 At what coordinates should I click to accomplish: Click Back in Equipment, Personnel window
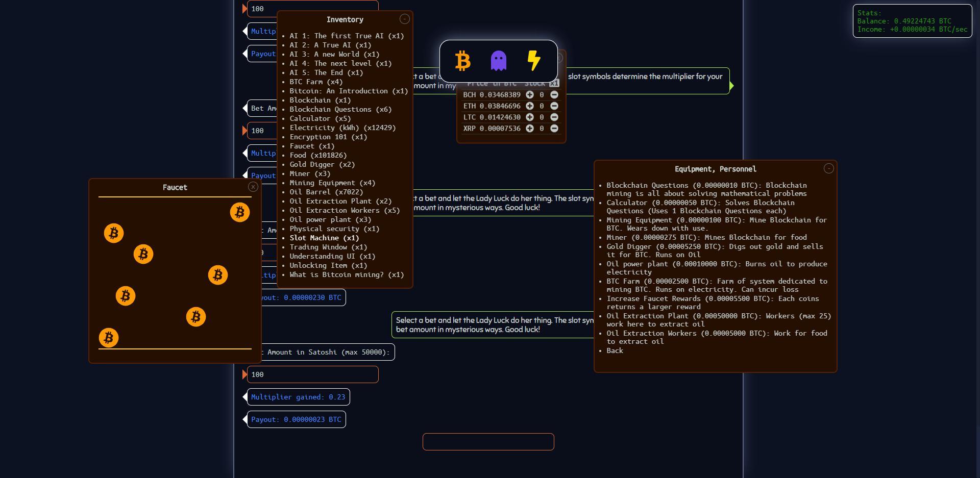(x=615, y=350)
